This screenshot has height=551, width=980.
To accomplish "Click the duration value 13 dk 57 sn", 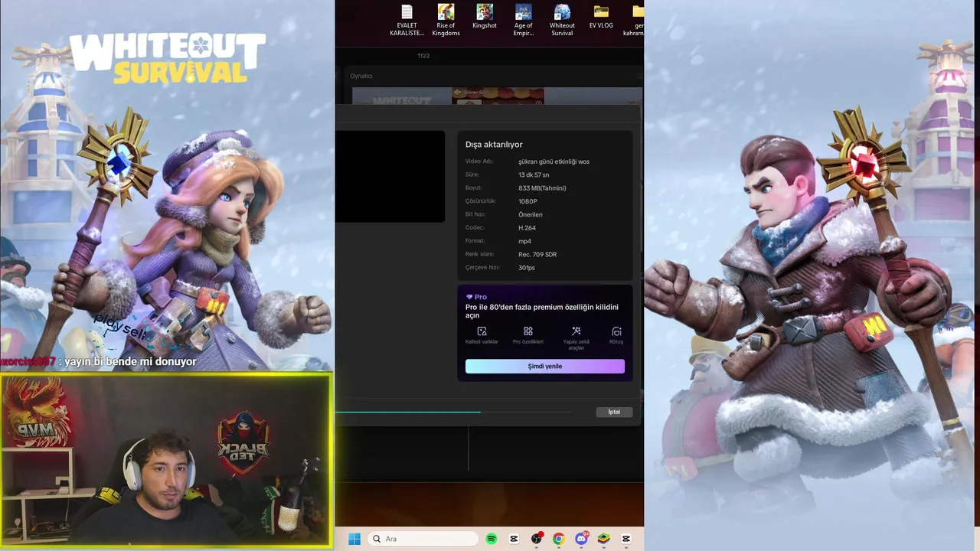I will coord(534,174).
